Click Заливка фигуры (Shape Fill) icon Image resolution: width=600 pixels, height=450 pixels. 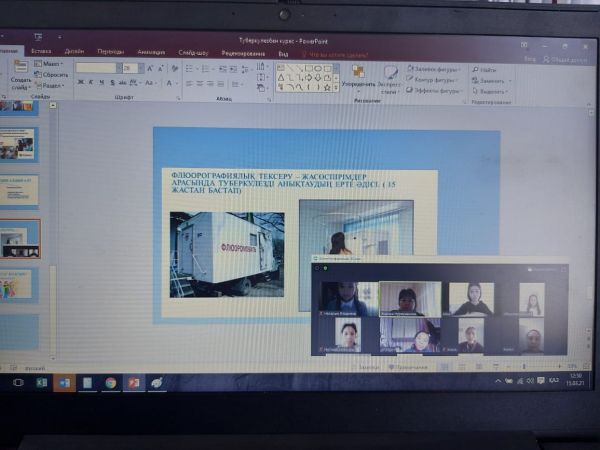click(410, 68)
